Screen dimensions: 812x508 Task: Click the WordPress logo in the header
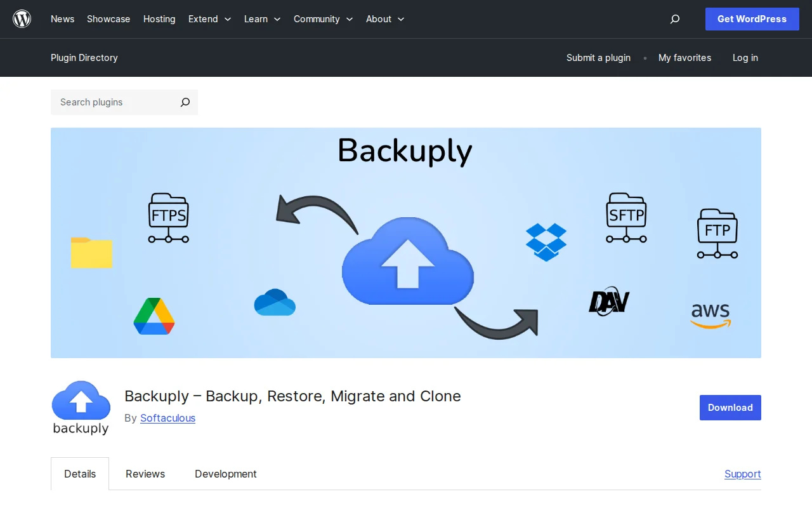(22, 18)
